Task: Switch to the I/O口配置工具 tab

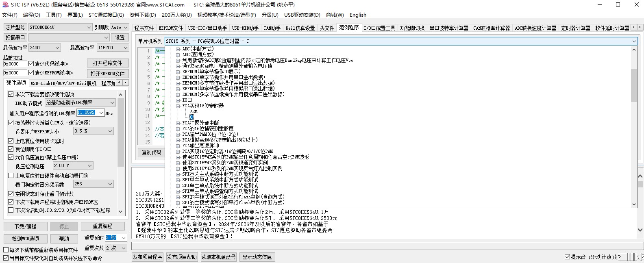Action: [379, 28]
